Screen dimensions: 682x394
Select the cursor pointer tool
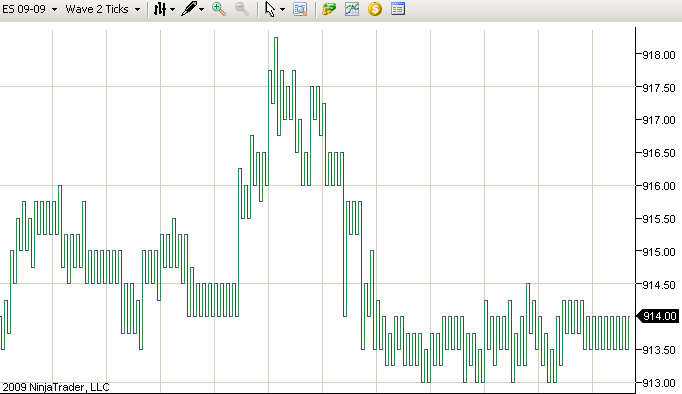pos(270,9)
